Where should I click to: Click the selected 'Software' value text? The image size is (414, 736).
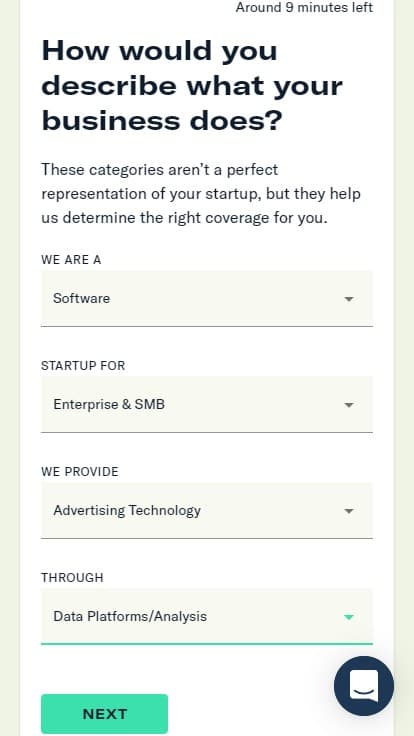82,299
